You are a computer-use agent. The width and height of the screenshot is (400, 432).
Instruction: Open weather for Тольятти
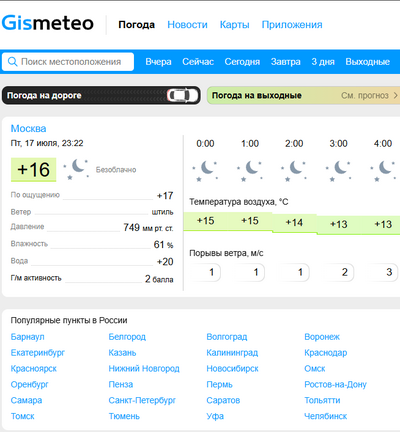(322, 400)
